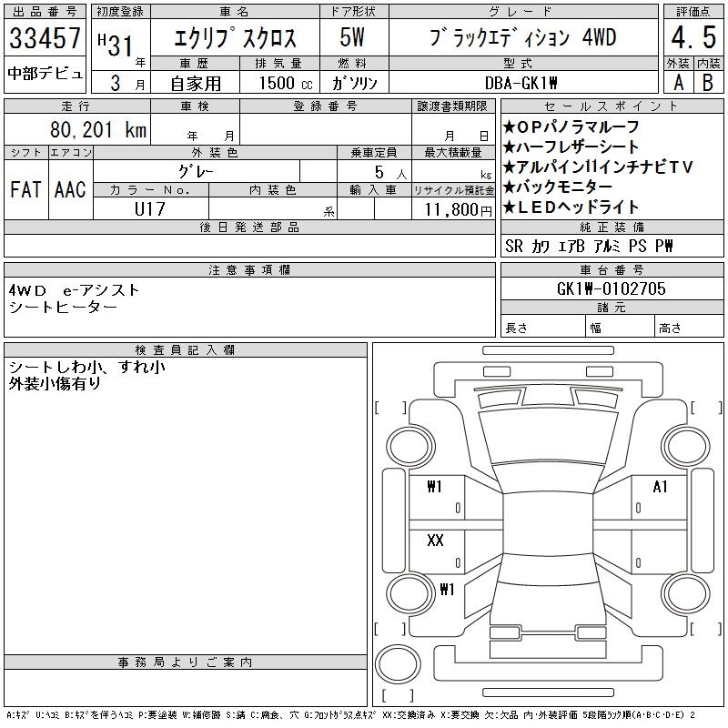Select the W1 mark above the XX mark
The image size is (728, 728).
pos(435,487)
